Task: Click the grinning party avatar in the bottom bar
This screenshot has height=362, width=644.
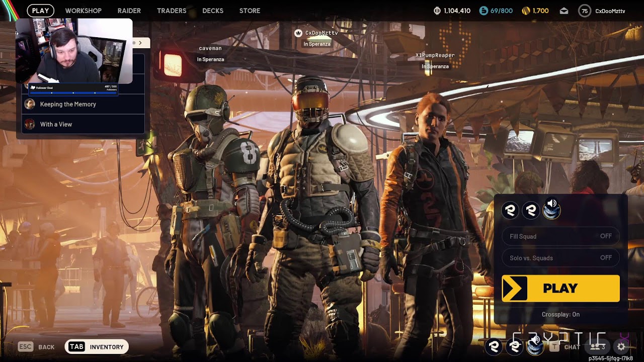Action: pyautogui.click(x=535, y=346)
